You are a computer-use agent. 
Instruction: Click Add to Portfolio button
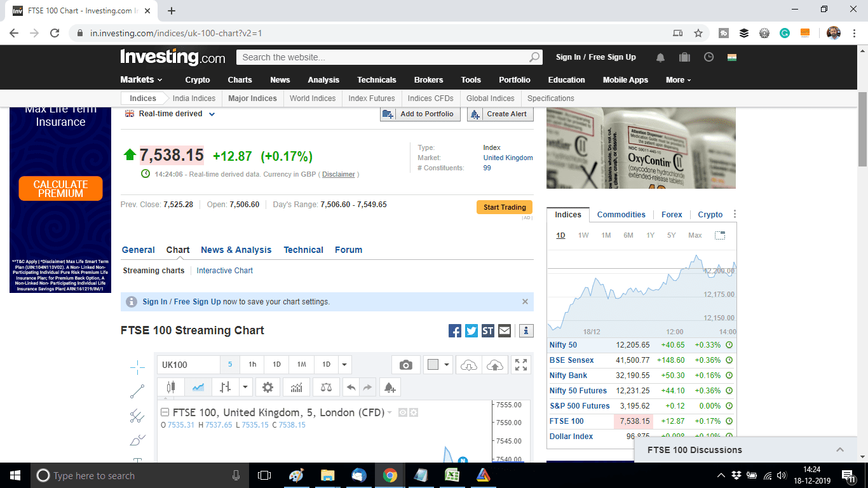(420, 114)
